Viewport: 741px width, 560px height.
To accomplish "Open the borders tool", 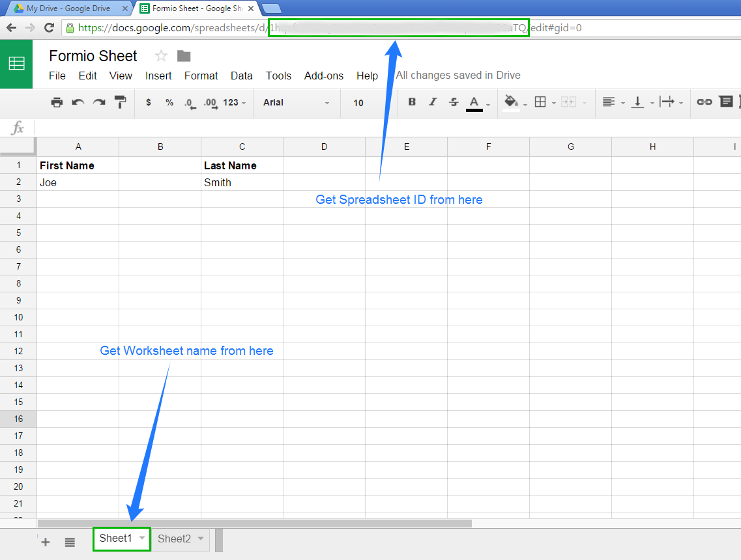I will pyautogui.click(x=540, y=102).
